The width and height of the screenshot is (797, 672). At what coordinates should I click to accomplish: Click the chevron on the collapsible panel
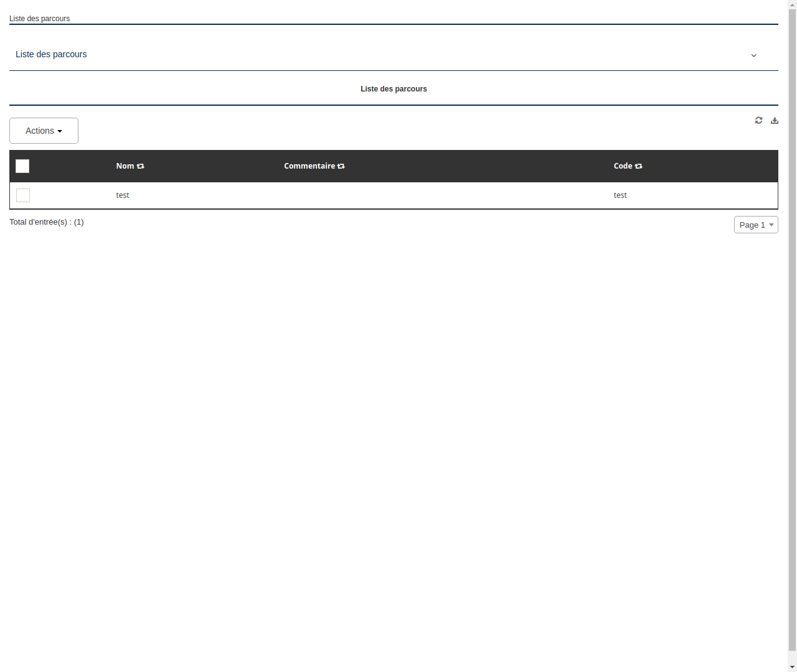tap(753, 55)
